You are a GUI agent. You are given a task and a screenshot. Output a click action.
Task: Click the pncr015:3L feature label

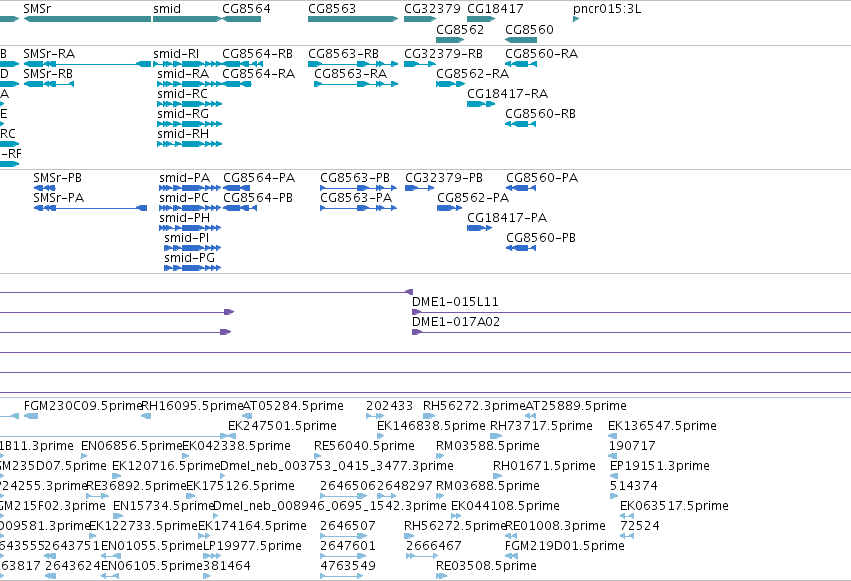coord(607,9)
